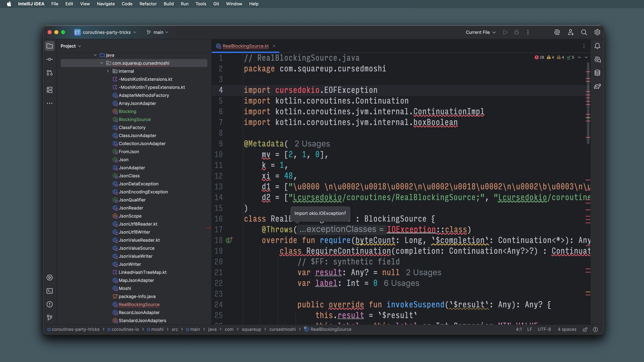Open -MoshiKotlinExtensions.kt in project tree
The width and height of the screenshot is (644, 362).
click(x=145, y=79)
